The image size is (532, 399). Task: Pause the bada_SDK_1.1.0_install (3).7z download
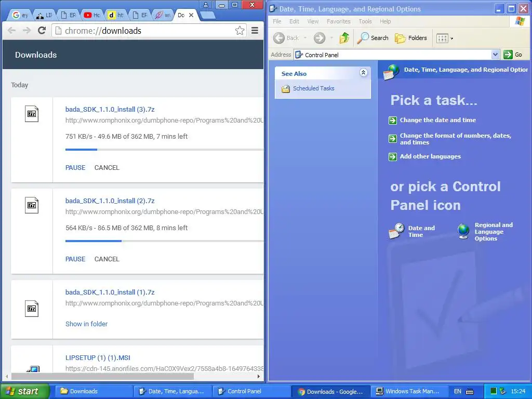point(75,168)
